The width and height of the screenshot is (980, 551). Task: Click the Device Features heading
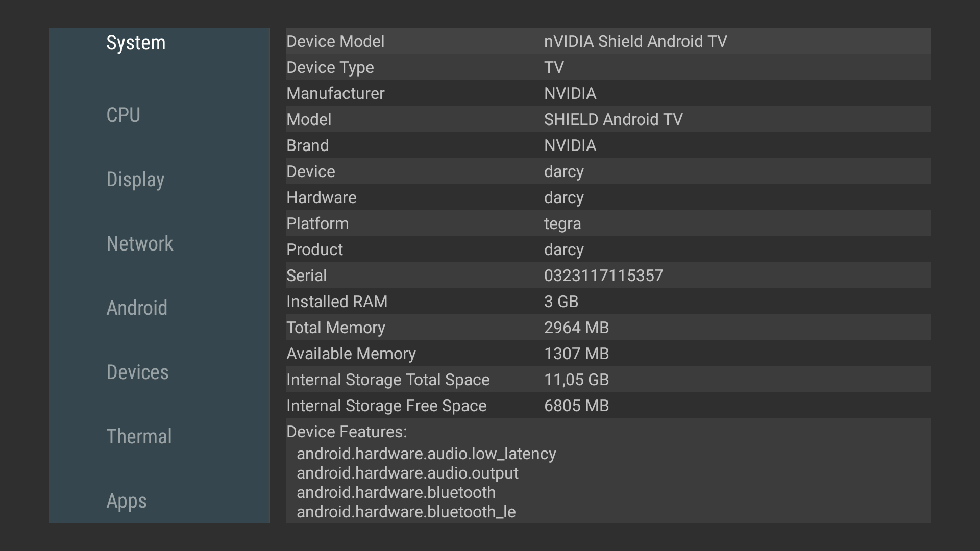point(347,432)
